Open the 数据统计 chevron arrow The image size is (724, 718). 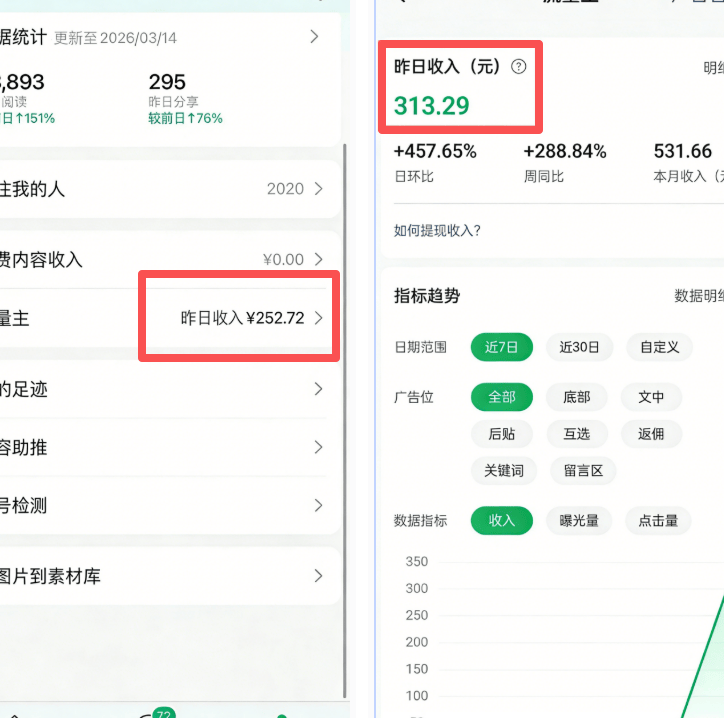pyautogui.click(x=314, y=37)
